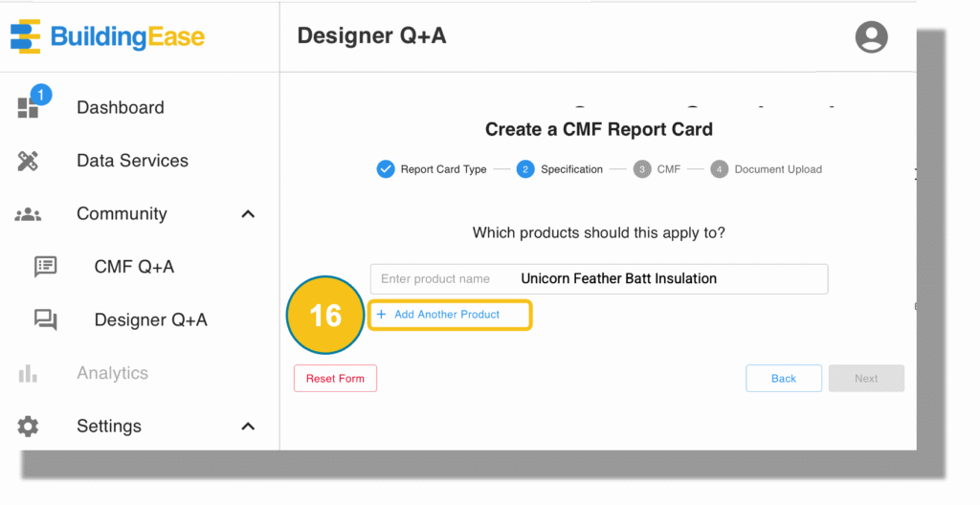Go to the Report Card Type step
This screenshot has height=505, width=980.
coord(432,169)
